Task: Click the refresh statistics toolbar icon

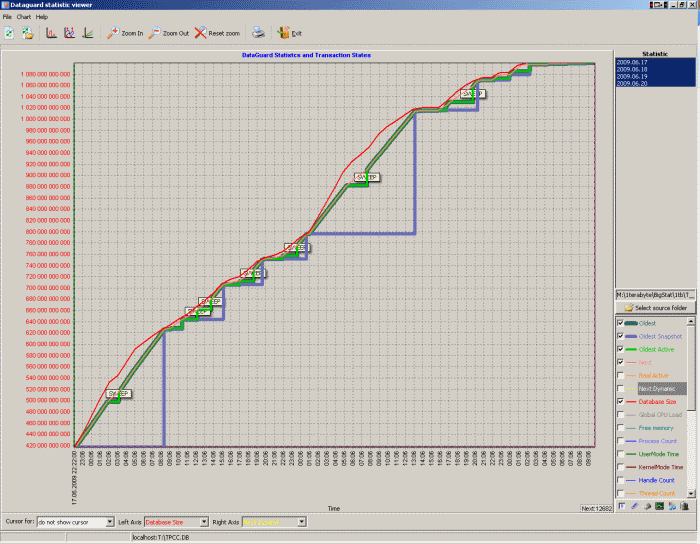Action: pos(9,33)
